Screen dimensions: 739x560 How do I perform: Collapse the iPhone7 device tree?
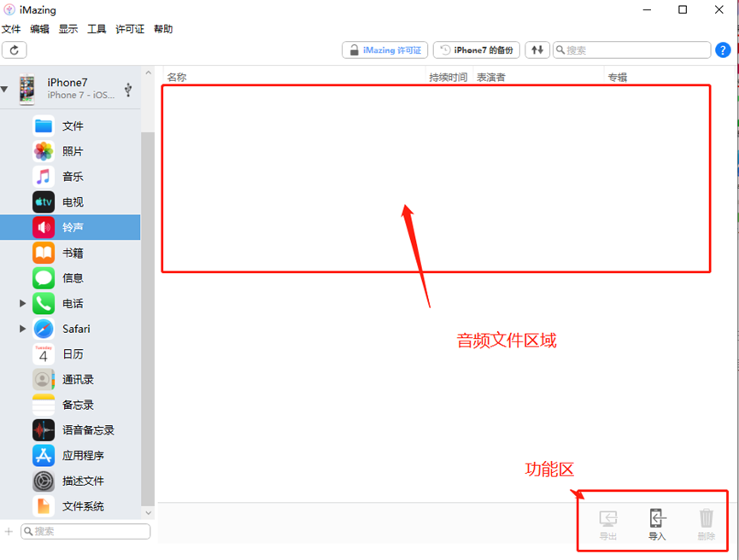[x=5, y=89]
